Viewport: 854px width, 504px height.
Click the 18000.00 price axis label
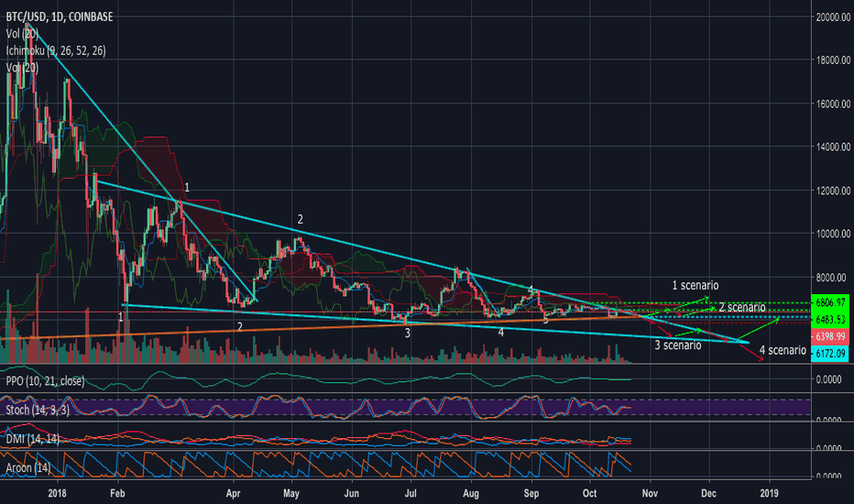pyautogui.click(x=833, y=60)
